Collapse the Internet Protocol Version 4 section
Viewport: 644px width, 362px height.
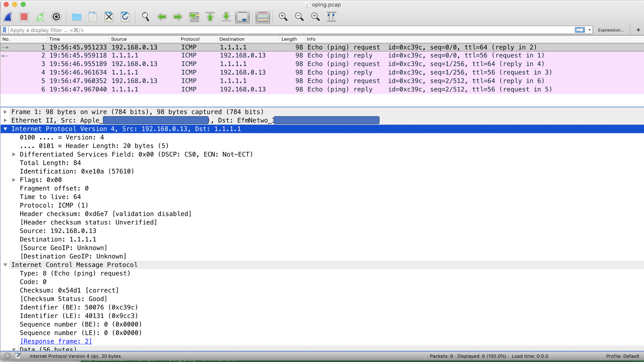click(5, 129)
